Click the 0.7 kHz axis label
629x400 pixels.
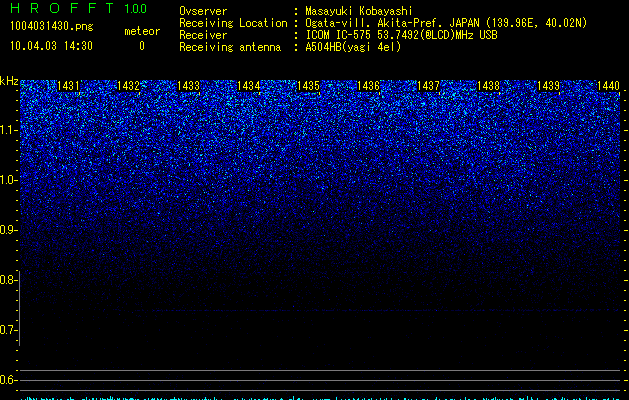click(x=8, y=330)
